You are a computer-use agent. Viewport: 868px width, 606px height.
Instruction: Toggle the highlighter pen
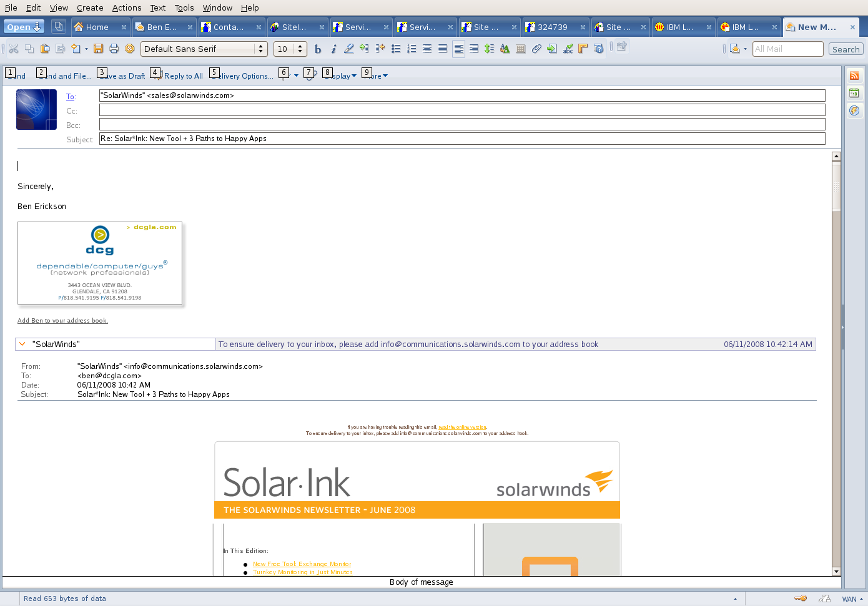(x=349, y=49)
